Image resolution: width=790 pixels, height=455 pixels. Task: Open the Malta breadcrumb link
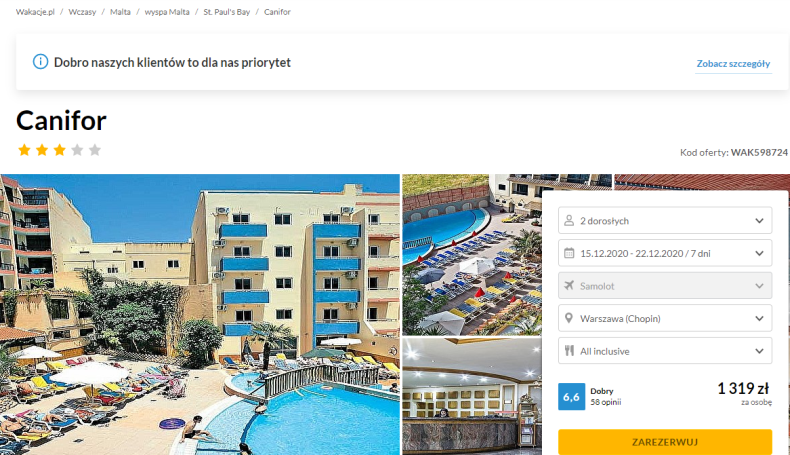[120, 12]
